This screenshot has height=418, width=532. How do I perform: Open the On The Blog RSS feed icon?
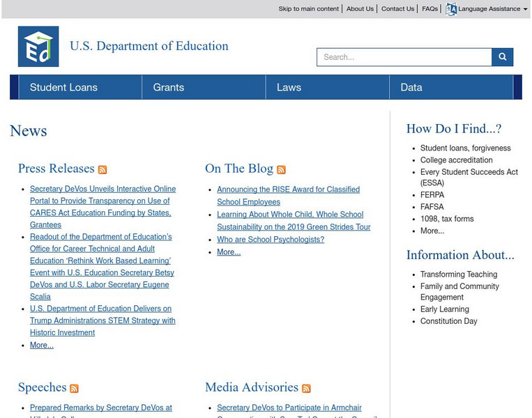[281, 170]
